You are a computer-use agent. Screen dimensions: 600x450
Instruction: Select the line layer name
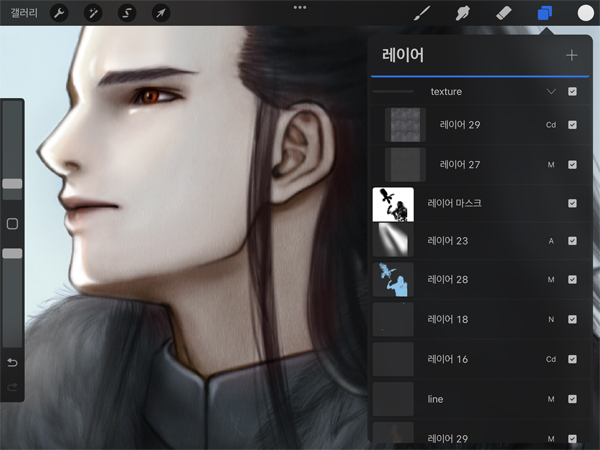coord(435,399)
